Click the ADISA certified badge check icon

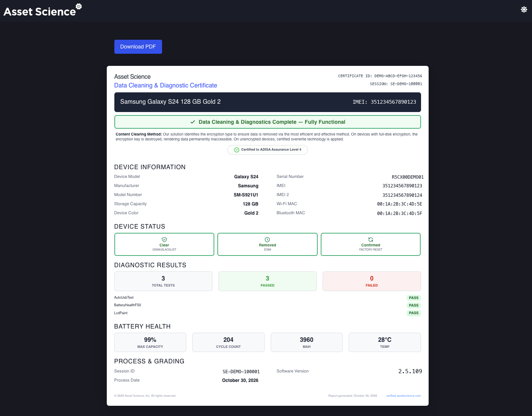pos(237,150)
